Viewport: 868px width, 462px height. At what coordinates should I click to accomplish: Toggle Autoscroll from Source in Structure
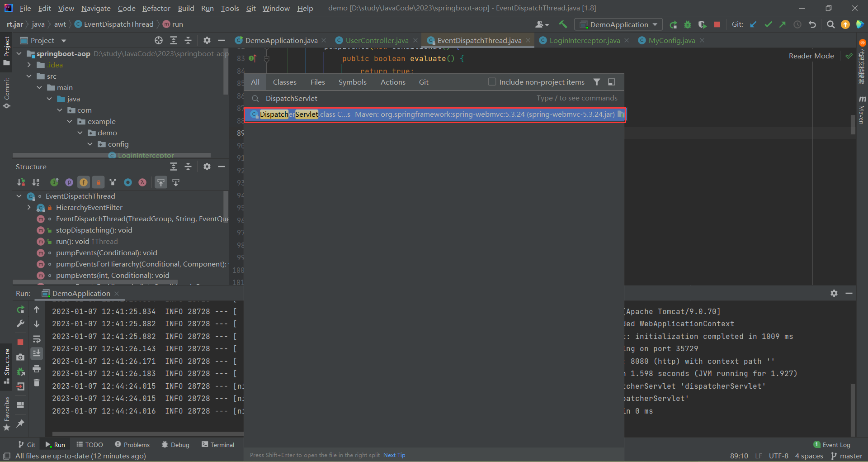(176, 182)
